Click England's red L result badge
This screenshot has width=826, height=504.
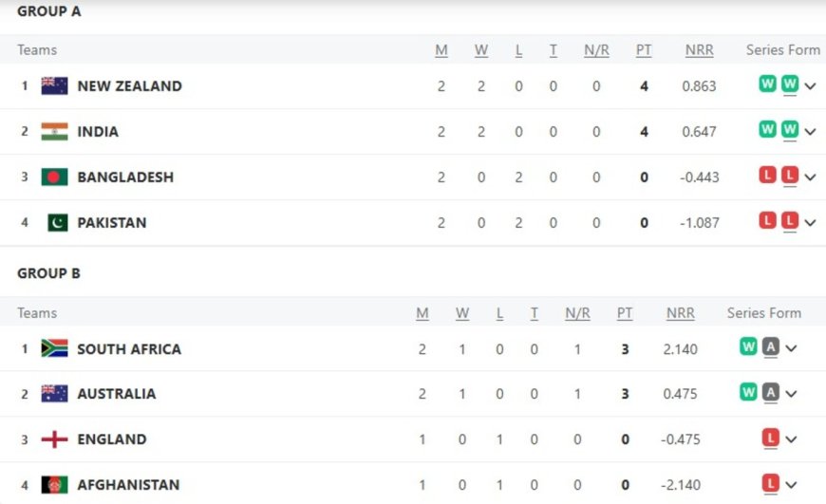click(771, 438)
